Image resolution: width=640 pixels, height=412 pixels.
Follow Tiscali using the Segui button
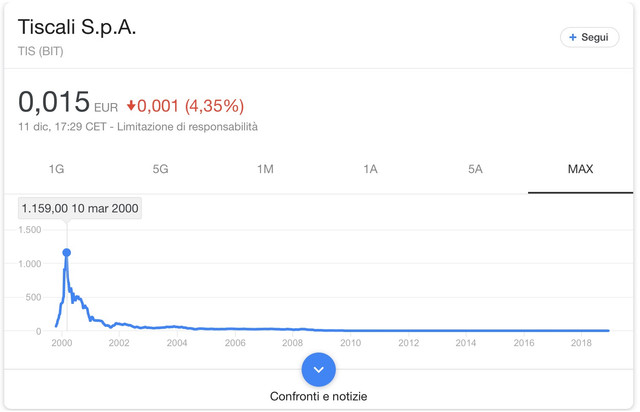[x=589, y=37]
